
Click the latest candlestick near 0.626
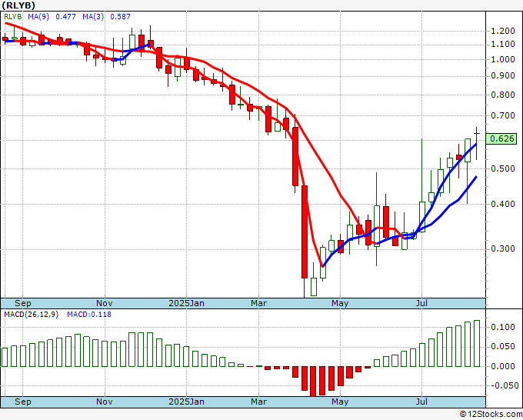[x=477, y=143]
